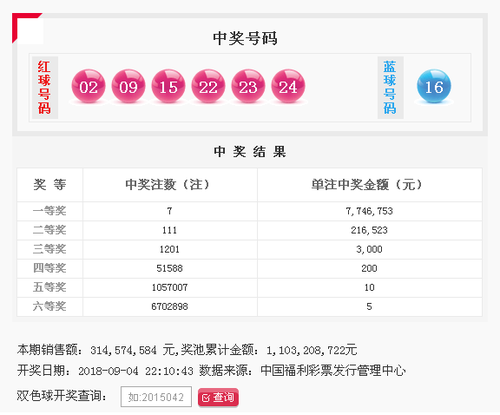The width and height of the screenshot is (500, 415).
Task: Click the red ball numbered 24
Action: coord(288,86)
